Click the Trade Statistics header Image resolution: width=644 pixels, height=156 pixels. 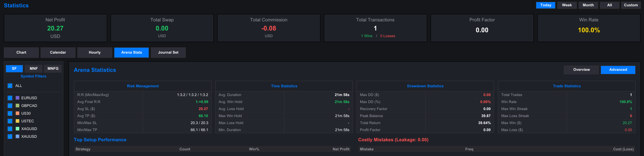coord(567,86)
